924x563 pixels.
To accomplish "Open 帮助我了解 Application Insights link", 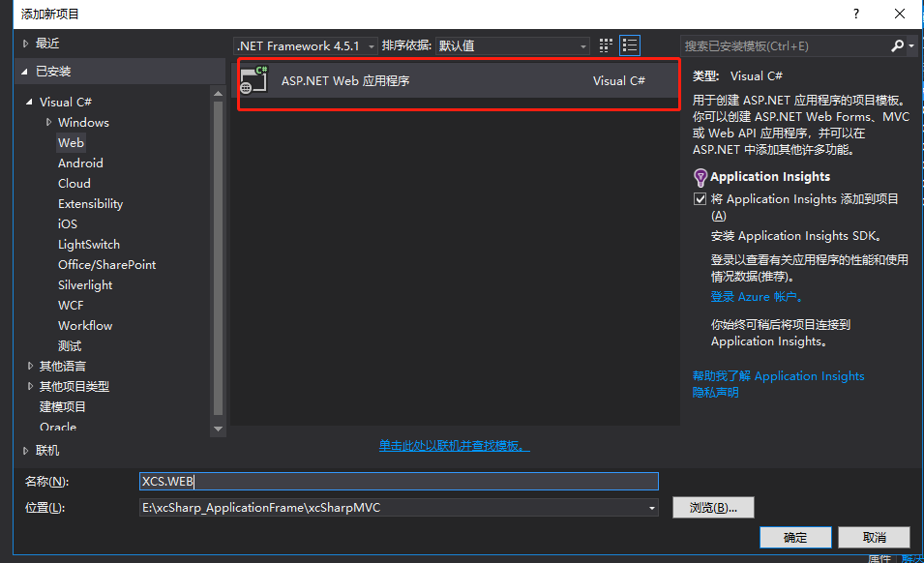I will click(x=779, y=375).
